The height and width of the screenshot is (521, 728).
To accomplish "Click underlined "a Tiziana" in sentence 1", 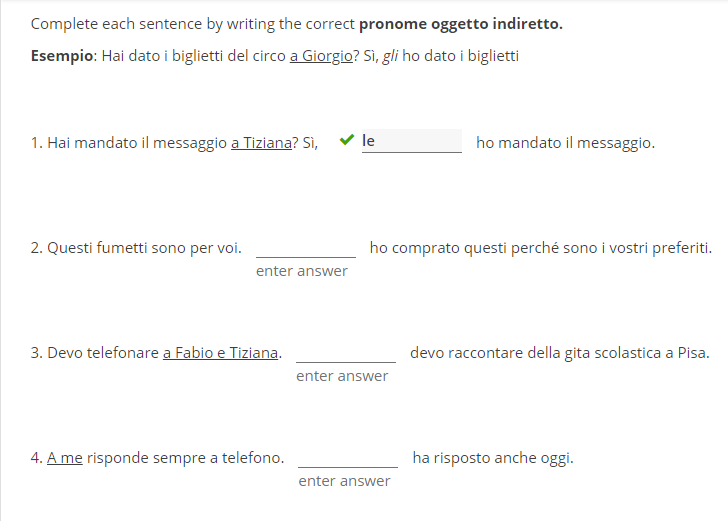I will (x=261, y=143).
